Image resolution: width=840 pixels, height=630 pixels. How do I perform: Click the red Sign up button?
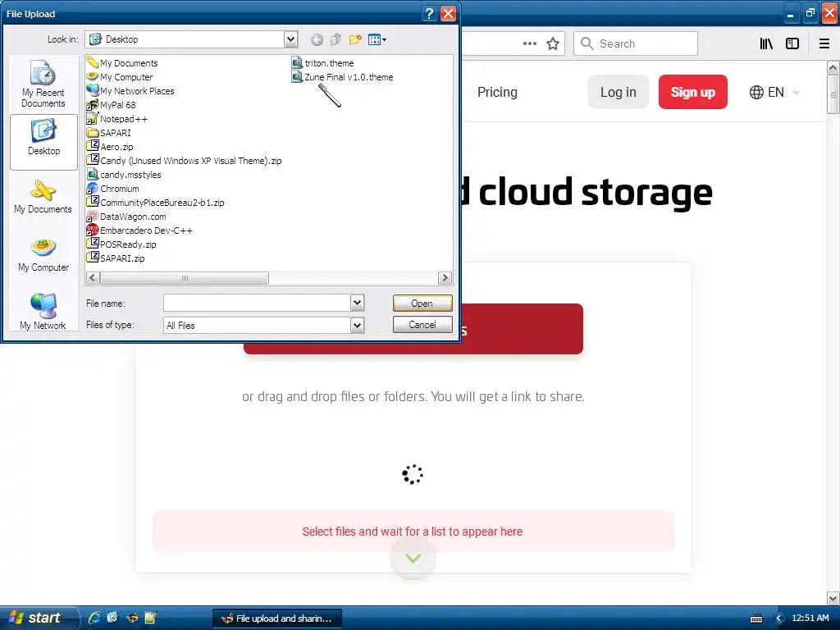(x=692, y=92)
